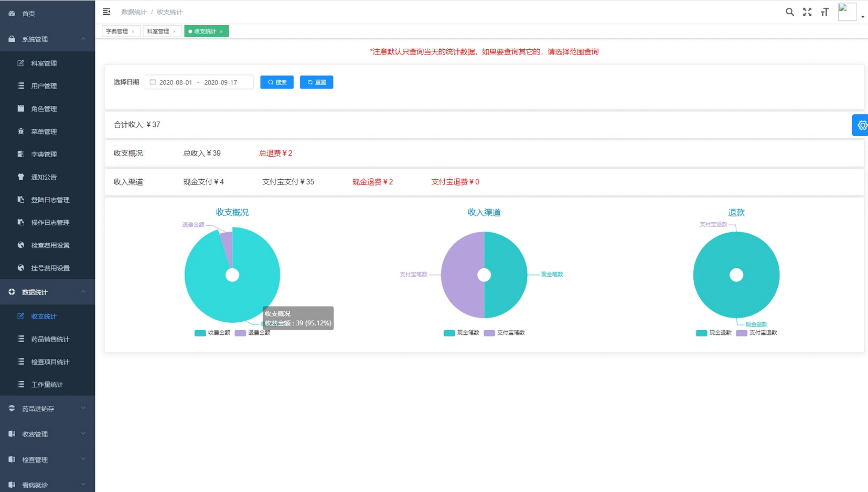Click the 现金支付￥4 text
This screenshot has width=868, height=492.
click(x=203, y=182)
